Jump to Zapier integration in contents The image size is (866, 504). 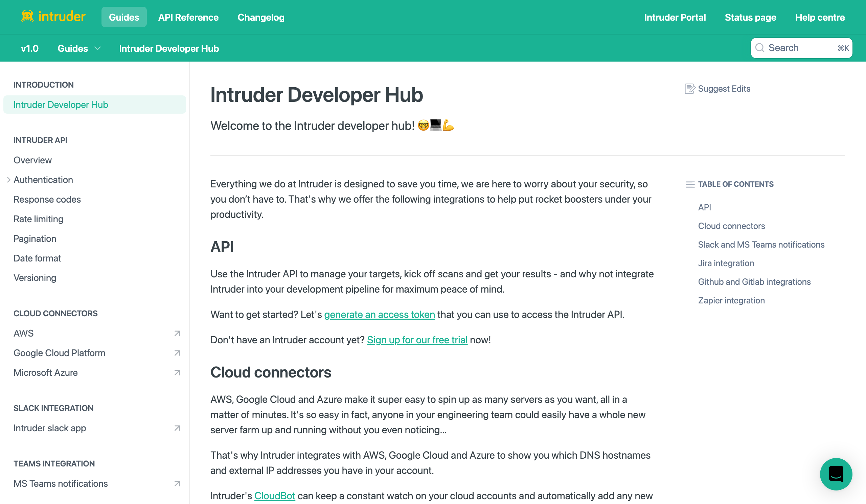(x=731, y=300)
